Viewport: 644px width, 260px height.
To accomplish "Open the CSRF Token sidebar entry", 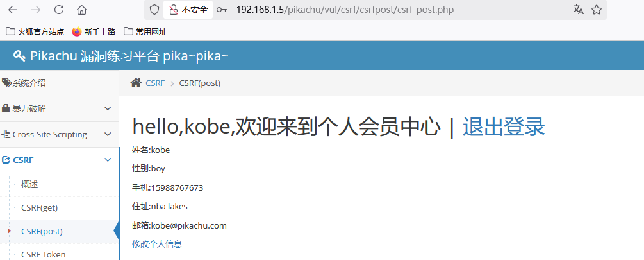I will [43, 254].
